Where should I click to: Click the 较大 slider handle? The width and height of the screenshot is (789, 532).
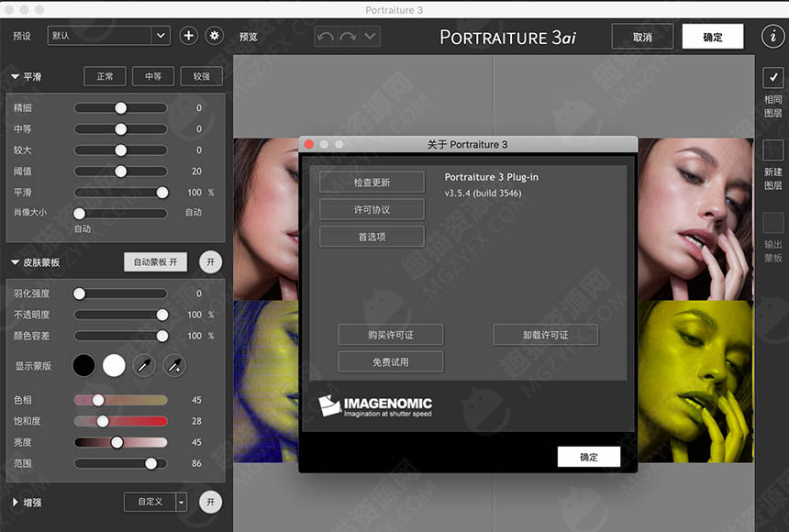click(121, 150)
